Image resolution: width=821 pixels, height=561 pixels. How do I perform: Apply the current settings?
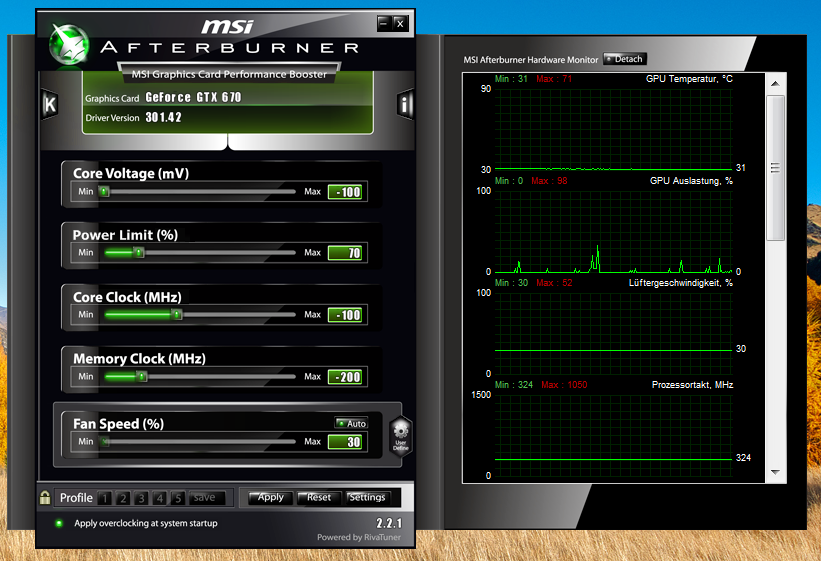tap(270, 497)
